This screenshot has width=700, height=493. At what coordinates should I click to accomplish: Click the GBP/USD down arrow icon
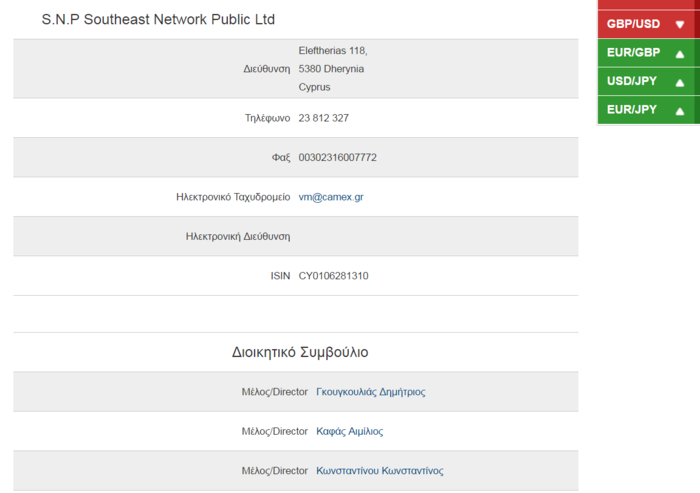coord(679,24)
